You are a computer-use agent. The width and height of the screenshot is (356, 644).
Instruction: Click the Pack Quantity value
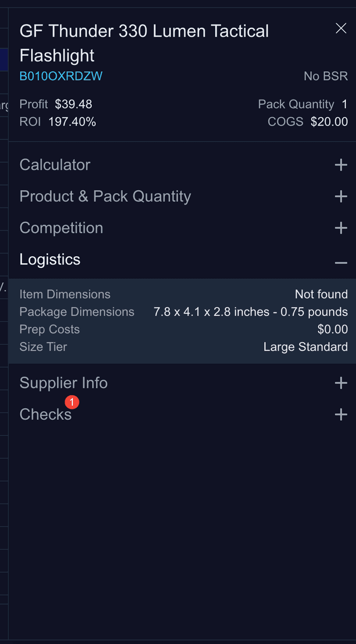[344, 104]
